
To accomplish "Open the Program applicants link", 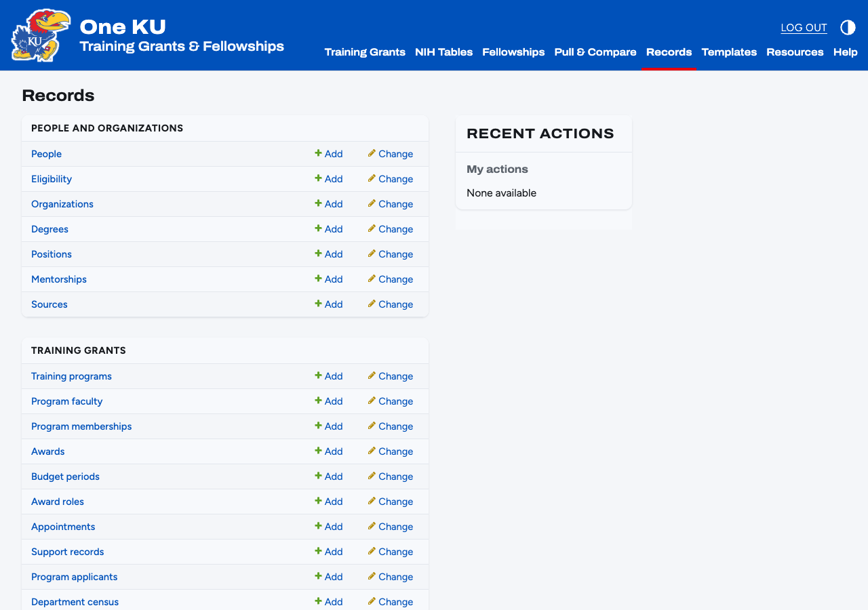I will pyautogui.click(x=75, y=577).
